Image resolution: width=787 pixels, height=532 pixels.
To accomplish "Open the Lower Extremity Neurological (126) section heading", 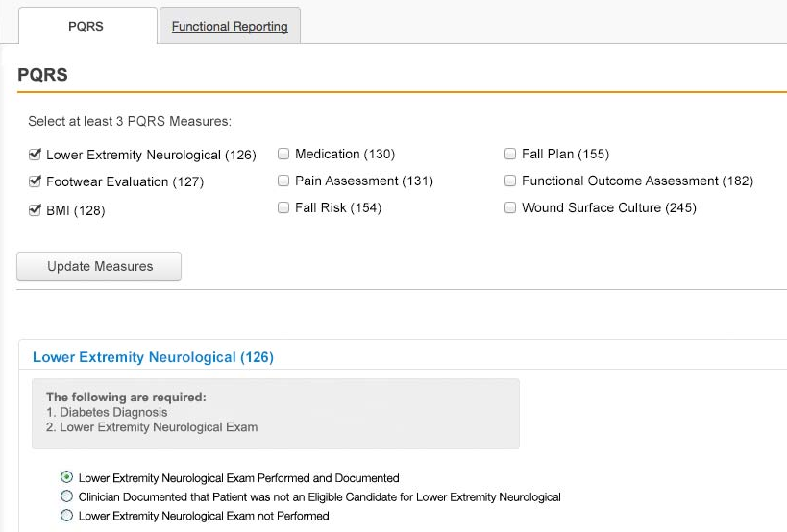I will pos(153,357).
